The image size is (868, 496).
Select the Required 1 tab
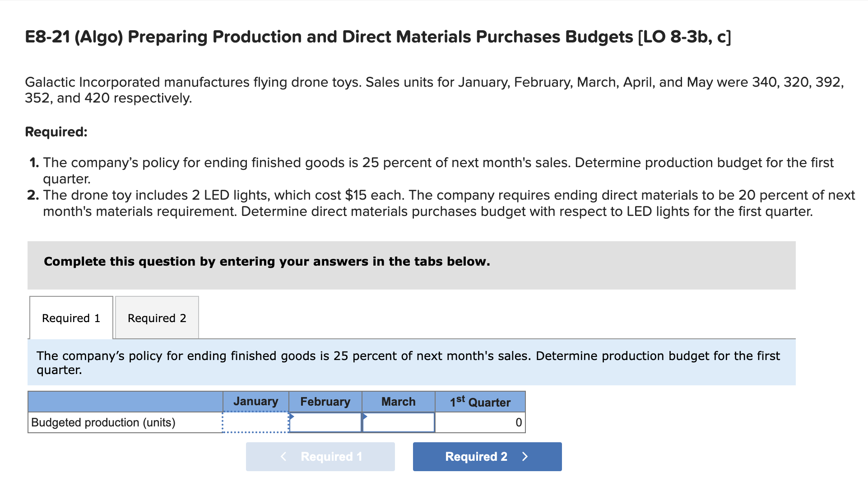point(70,318)
